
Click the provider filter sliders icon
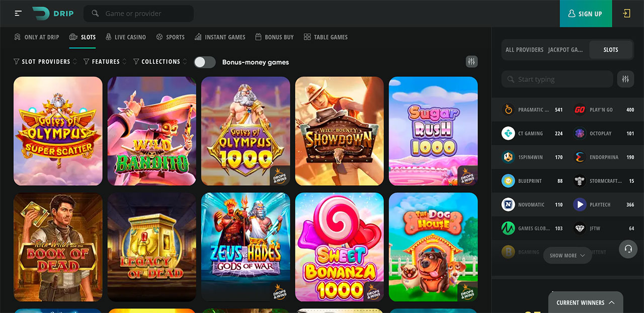click(625, 79)
